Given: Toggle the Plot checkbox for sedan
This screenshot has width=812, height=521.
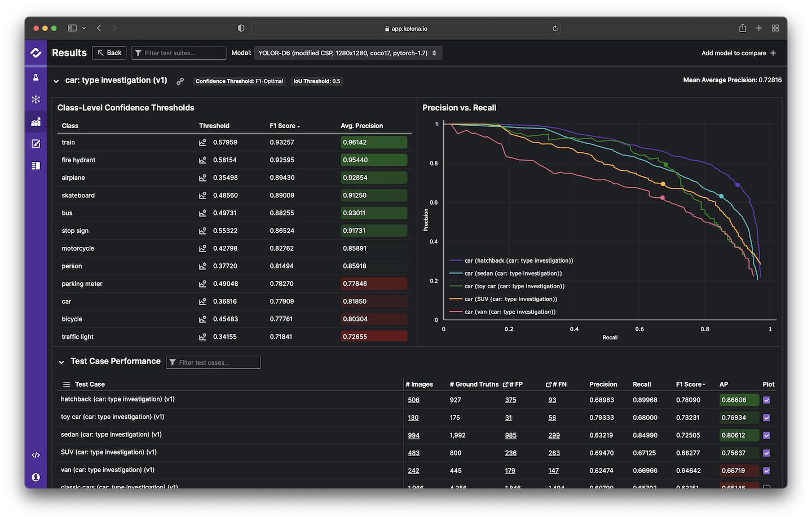Looking at the screenshot, I should [766, 435].
